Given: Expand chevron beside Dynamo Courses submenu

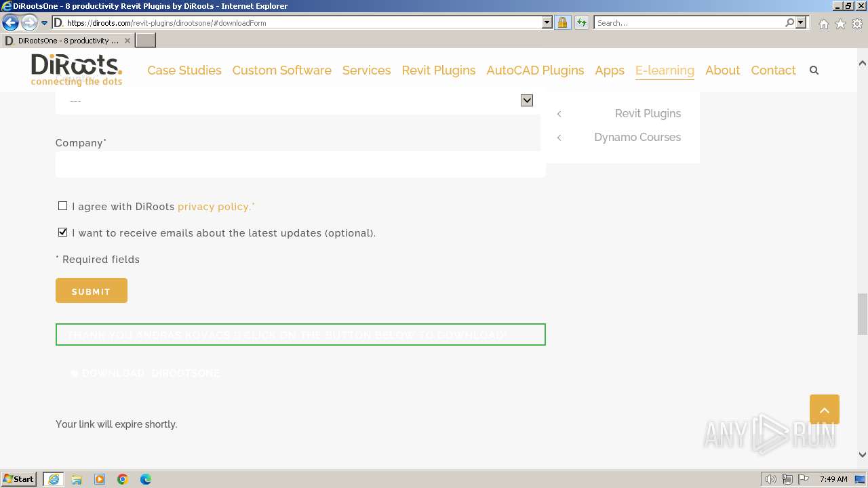Looking at the screenshot, I should (x=559, y=138).
